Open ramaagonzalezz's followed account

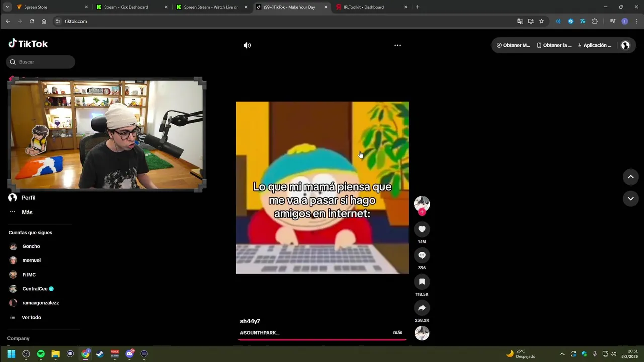[34, 303]
